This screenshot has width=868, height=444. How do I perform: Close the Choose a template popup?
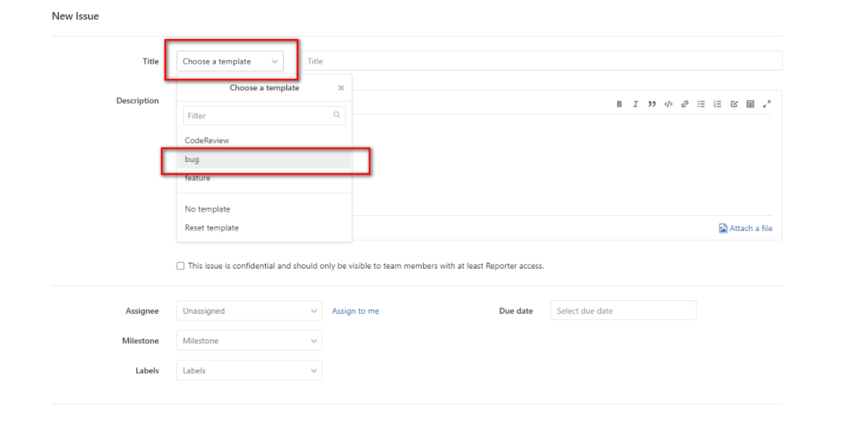(x=341, y=88)
